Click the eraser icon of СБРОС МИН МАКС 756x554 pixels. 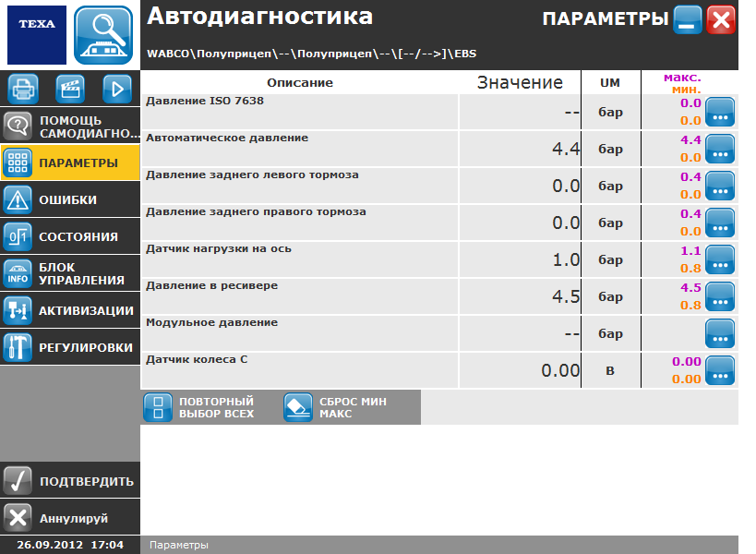pyautogui.click(x=298, y=407)
